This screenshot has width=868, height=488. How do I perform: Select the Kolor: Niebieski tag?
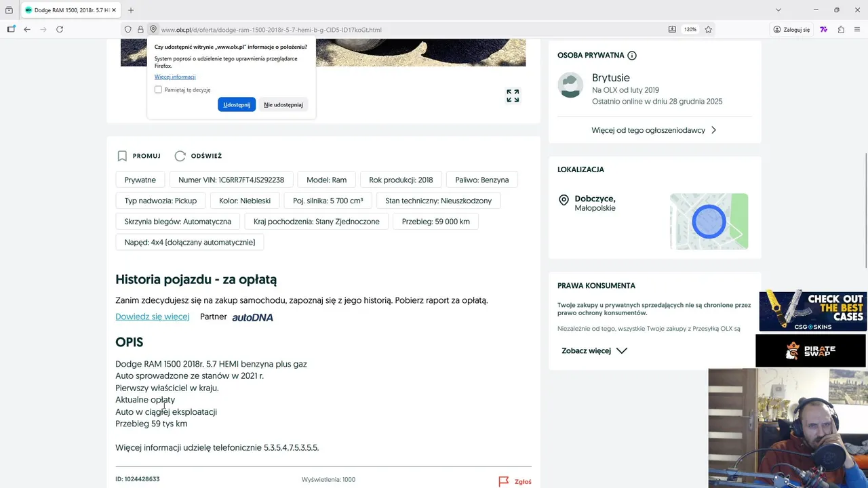click(245, 201)
